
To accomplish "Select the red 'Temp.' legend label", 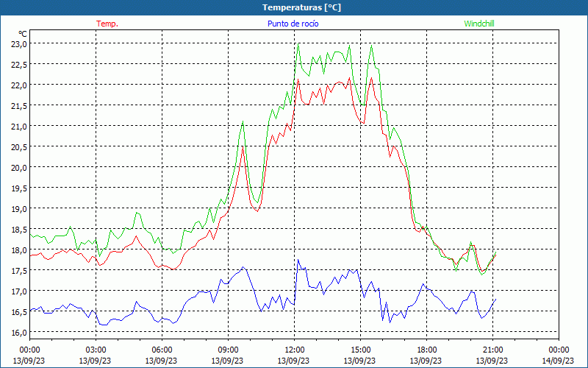I will (107, 24).
